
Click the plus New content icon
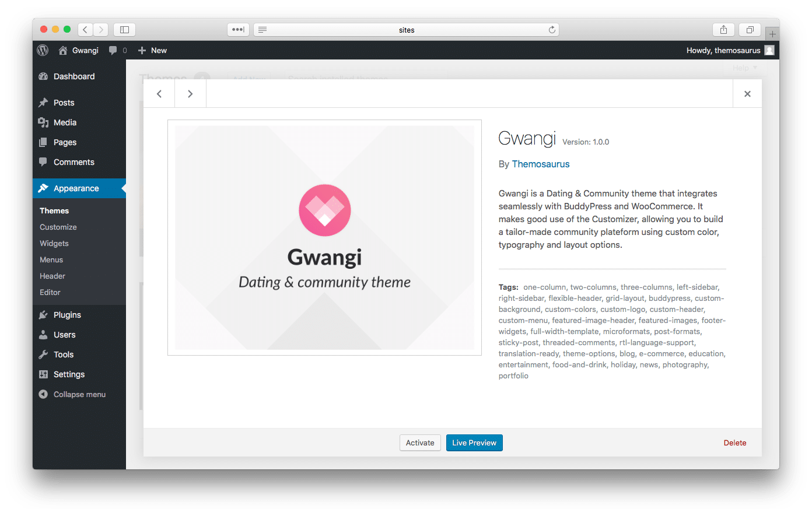[142, 50]
